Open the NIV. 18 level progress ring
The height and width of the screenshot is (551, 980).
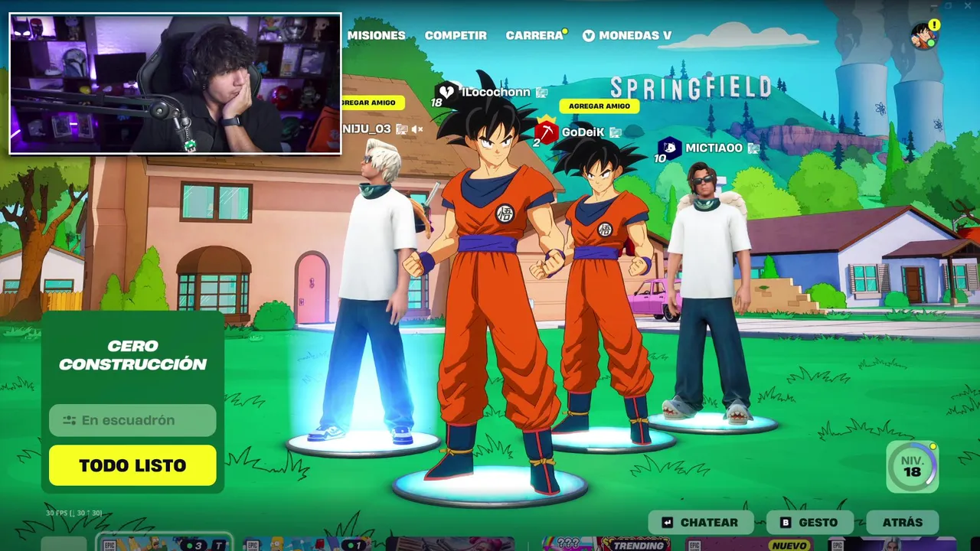pos(912,466)
